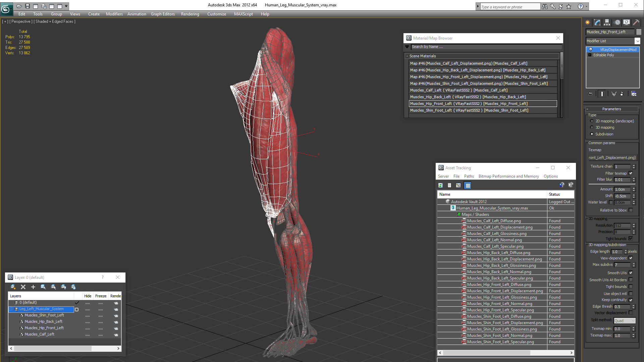Screen dimensions: 644x362
Task: Refresh the Asset Tracking list
Action: pyautogui.click(x=441, y=185)
